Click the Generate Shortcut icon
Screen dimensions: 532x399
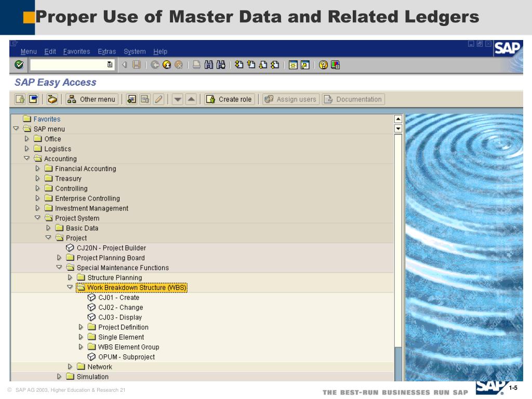coord(305,65)
